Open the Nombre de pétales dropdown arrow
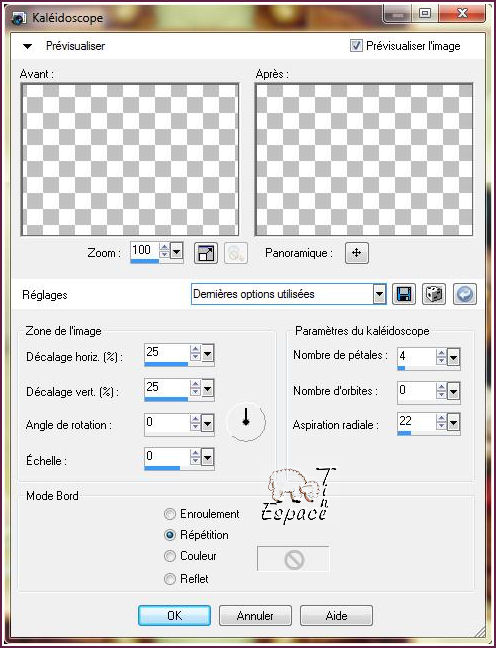Screen dimensions: 496x648 (453, 358)
